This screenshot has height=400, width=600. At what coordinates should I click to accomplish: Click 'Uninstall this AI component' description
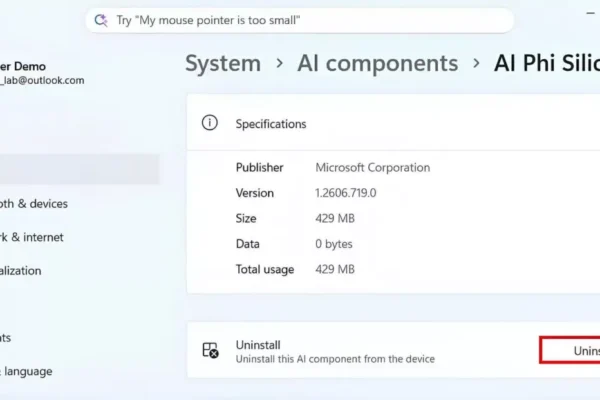pyautogui.click(x=335, y=359)
